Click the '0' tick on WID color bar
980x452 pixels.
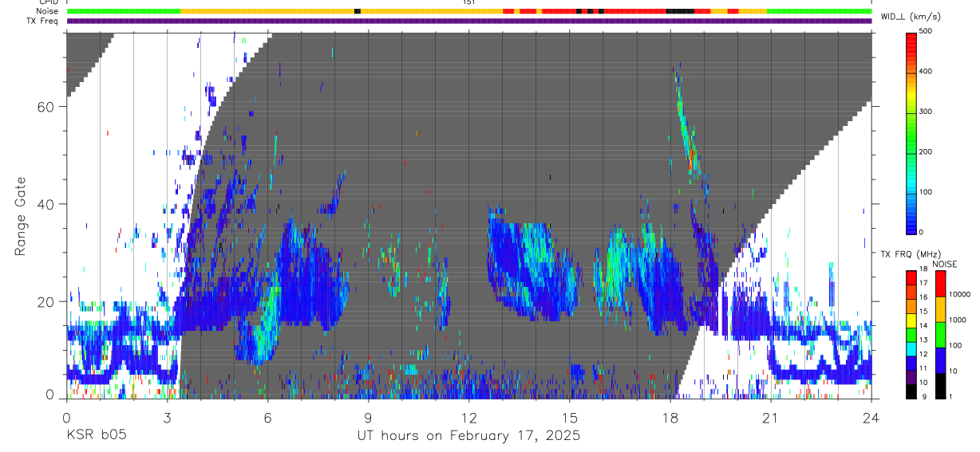(923, 232)
